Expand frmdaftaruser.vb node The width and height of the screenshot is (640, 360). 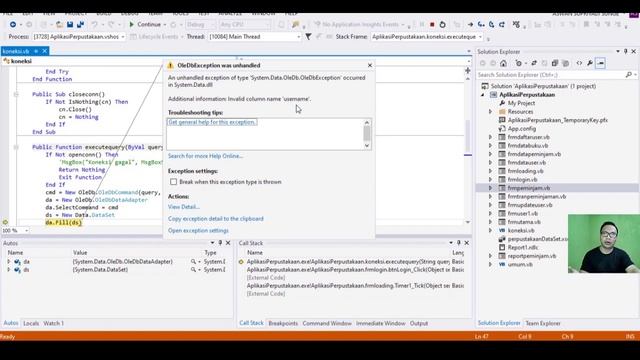click(x=491, y=137)
